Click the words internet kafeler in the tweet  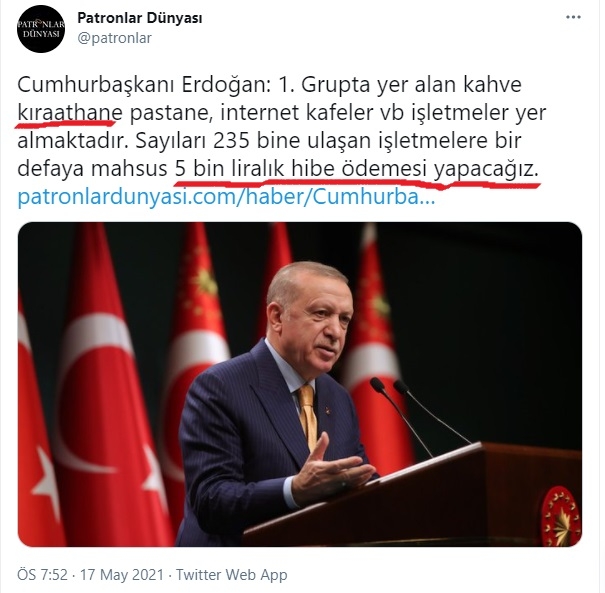coord(292,113)
